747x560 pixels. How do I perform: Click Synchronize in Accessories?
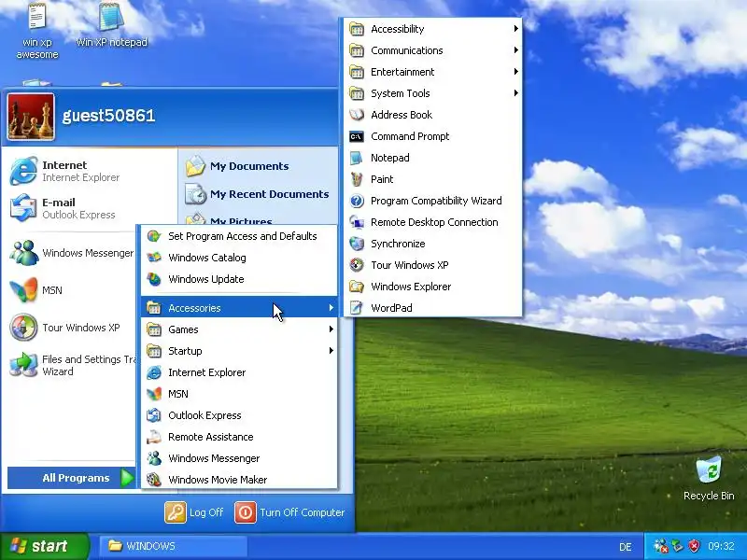(433, 244)
